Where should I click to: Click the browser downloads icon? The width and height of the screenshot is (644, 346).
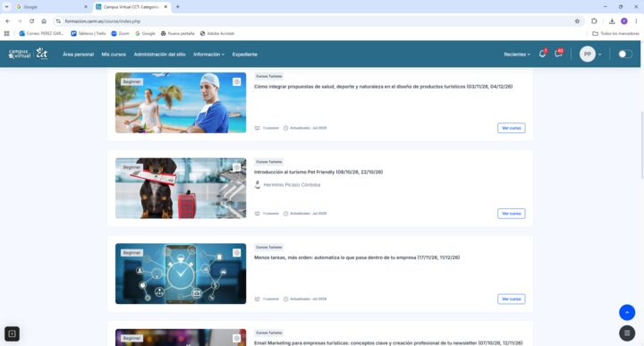pyautogui.click(x=612, y=21)
